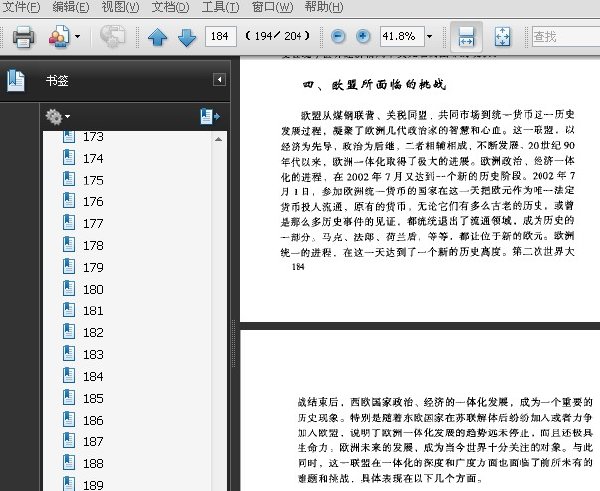600x491 pixels.
Task: Select bookmark 185
Action: [x=83, y=398]
